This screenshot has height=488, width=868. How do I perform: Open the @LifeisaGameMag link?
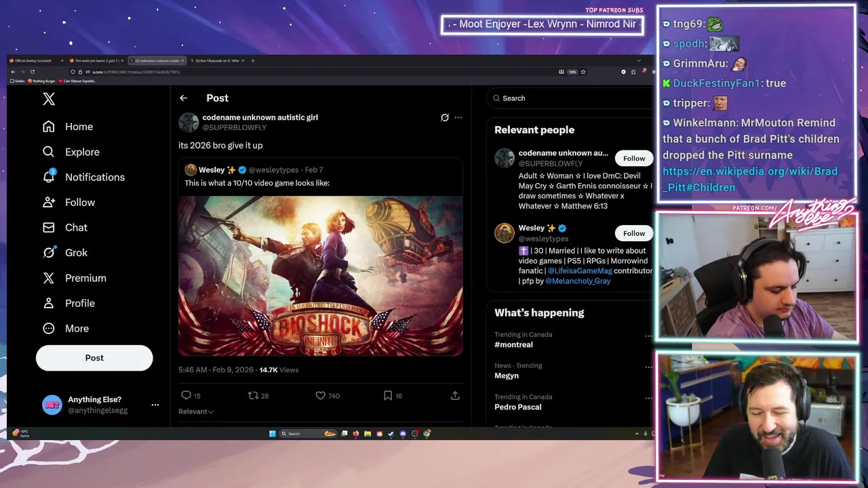580,270
